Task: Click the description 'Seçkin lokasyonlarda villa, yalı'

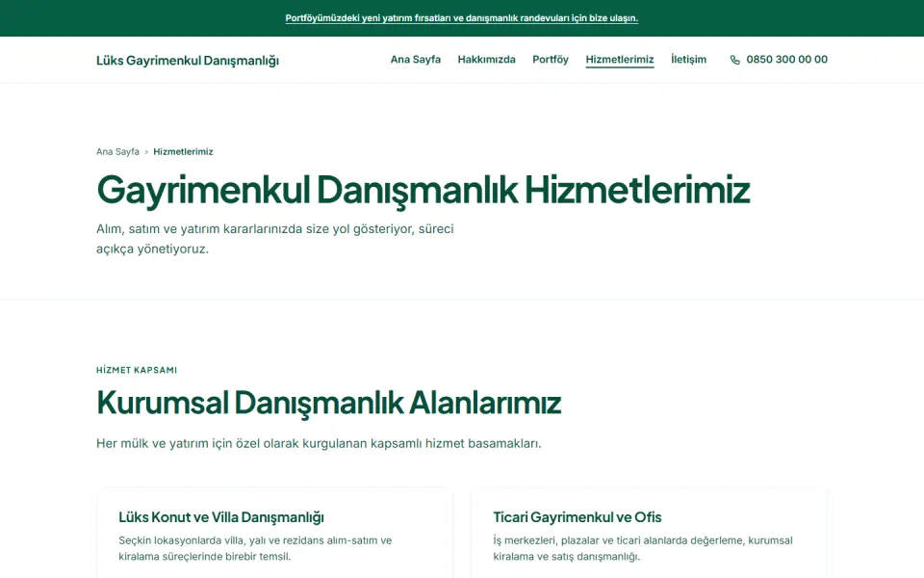Action: click(x=255, y=548)
